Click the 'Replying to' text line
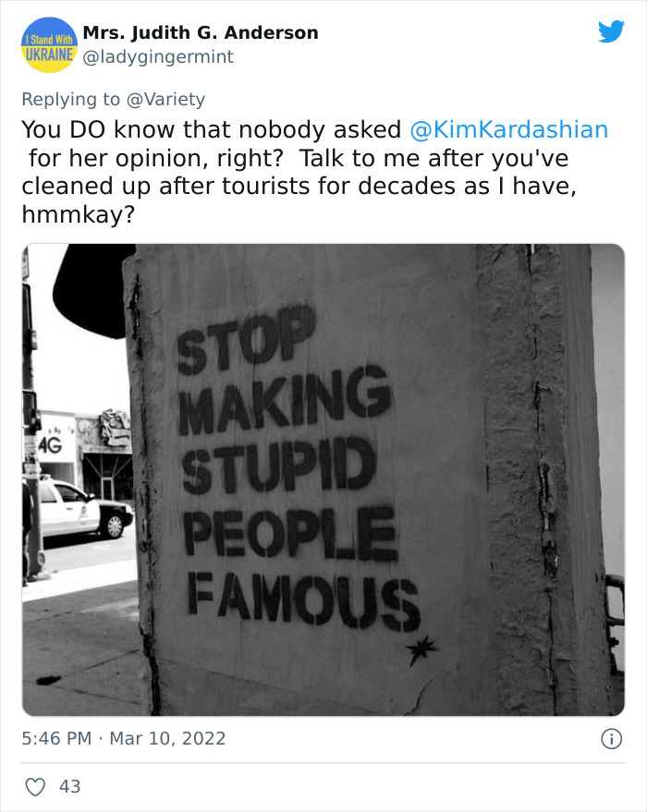This screenshot has width=647, height=812. pos(111,99)
